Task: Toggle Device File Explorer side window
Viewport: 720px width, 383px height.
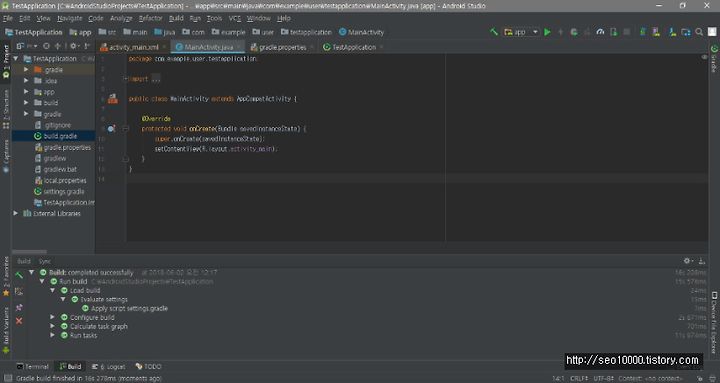Action: pos(714,322)
